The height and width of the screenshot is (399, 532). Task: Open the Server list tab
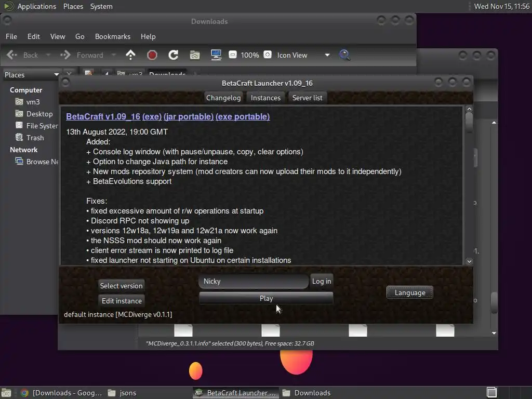pos(308,98)
